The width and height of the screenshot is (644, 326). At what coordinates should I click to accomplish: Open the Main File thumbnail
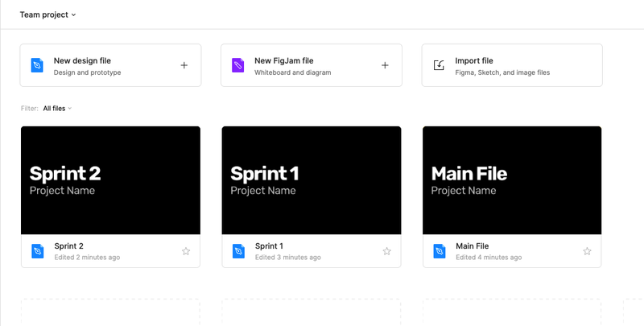512,180
